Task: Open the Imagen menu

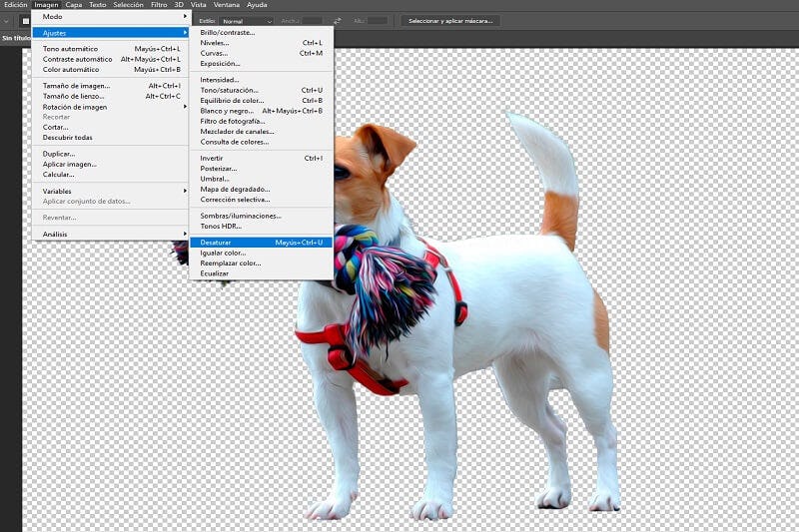Action: 46,5
